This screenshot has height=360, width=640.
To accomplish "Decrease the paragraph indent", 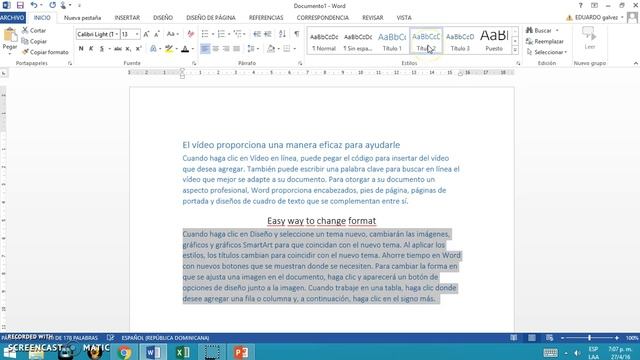I will point(257,34).
